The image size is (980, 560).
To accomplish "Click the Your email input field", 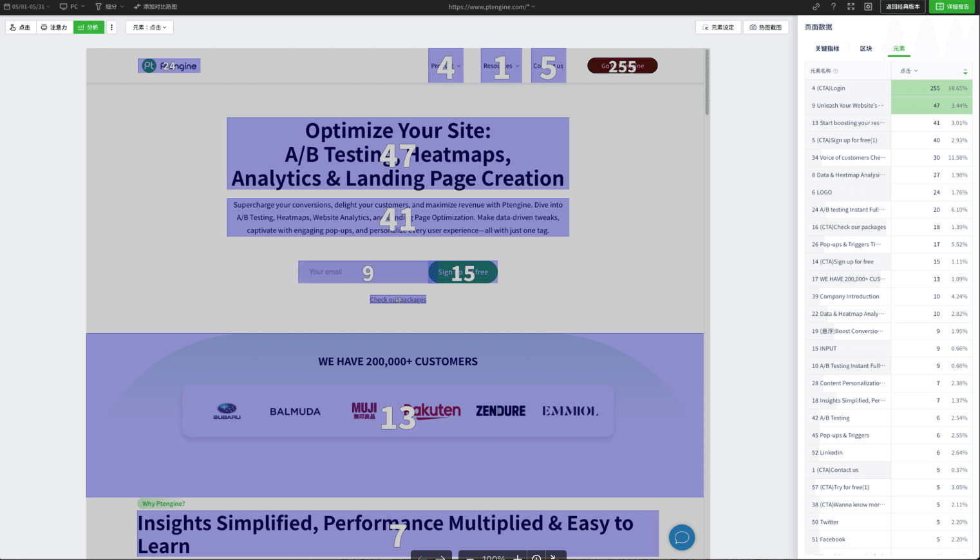I will pos(363,272).
